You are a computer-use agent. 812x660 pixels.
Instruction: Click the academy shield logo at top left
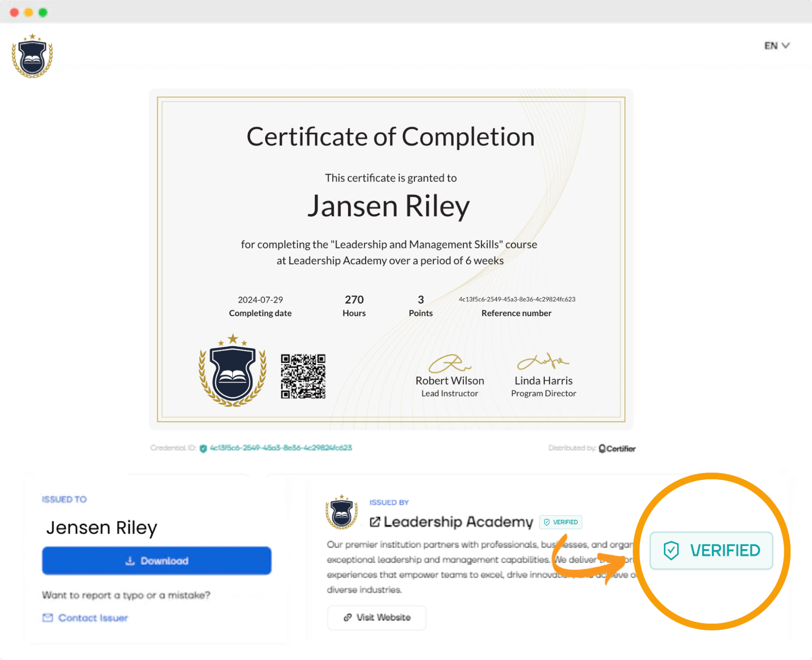point(32,56)
